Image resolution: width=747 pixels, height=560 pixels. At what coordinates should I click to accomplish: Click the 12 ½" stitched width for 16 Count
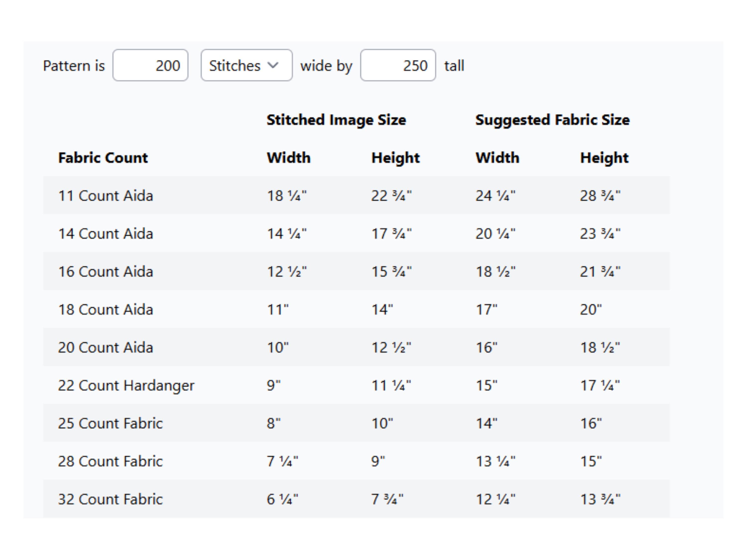pyautogui.click(x=287, y=272)
